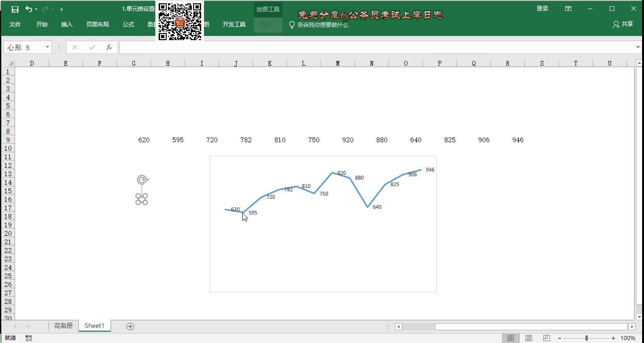Select the Sheet1 sheet tab

pyautogui.click(x=94, y=326)
